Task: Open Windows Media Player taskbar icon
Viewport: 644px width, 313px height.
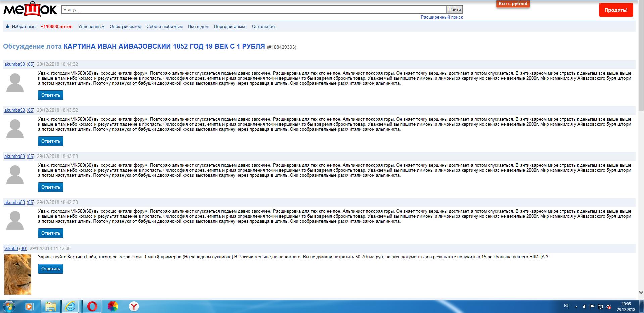Action: 29,306
